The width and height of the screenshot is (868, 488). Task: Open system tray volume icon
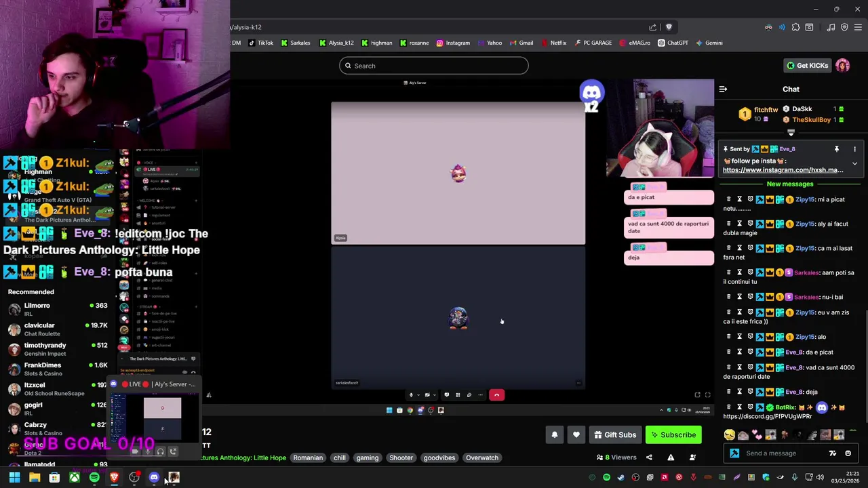tap(820, 478)
